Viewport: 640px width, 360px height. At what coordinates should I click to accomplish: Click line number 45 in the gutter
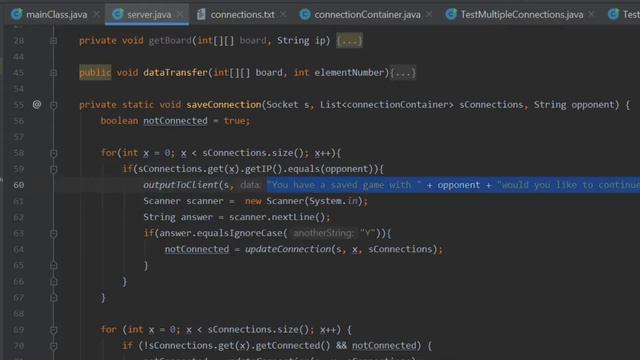click(x=18, y=73)
